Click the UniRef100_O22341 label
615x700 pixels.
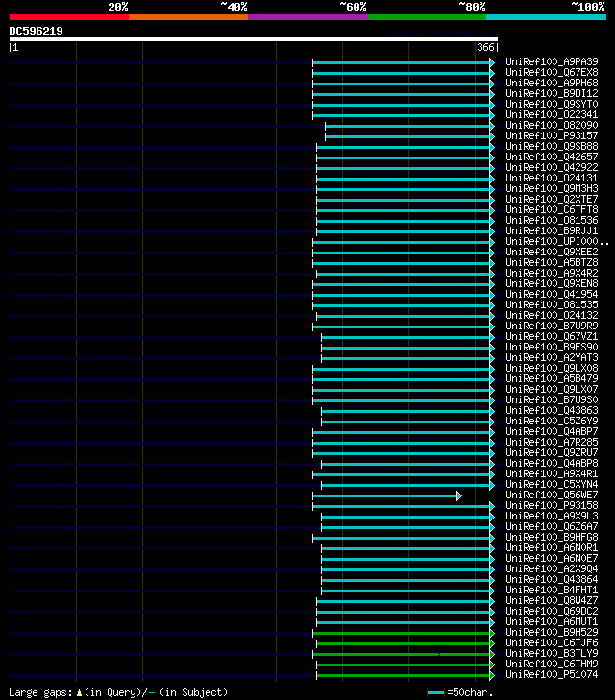tap(552, 114)
